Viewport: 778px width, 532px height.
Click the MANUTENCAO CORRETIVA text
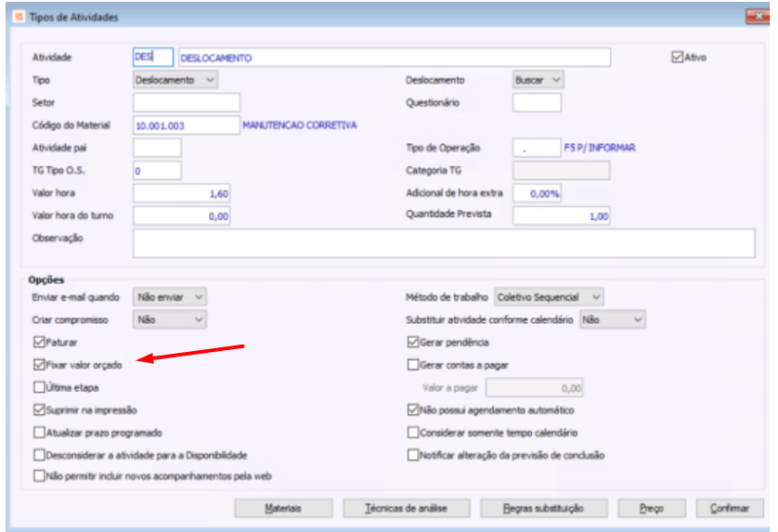(x=300, y=125)
